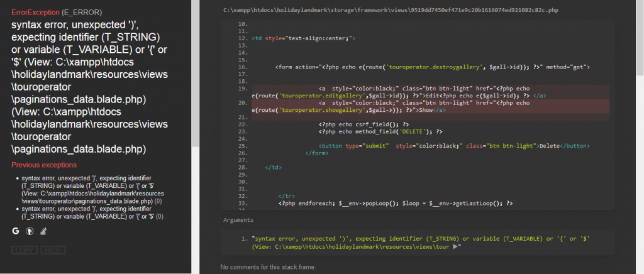
Task: Click the ErrorException title text
Action: point(35,12)
